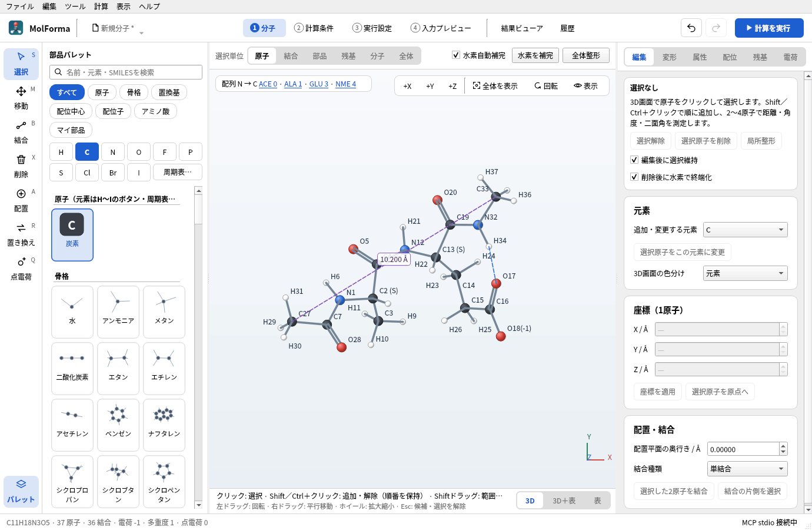Open the 3D画面の色分け dropdown

(x=746, y=273)
